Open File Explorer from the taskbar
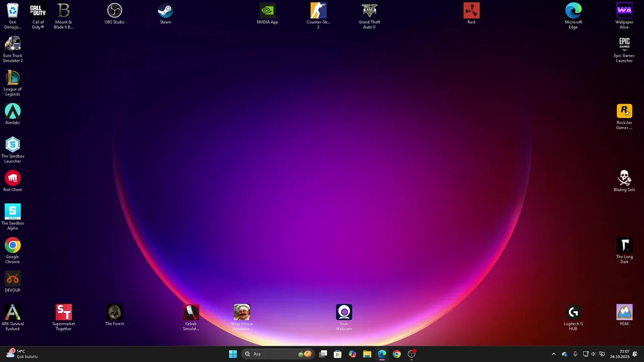 [x=367, y=354]
